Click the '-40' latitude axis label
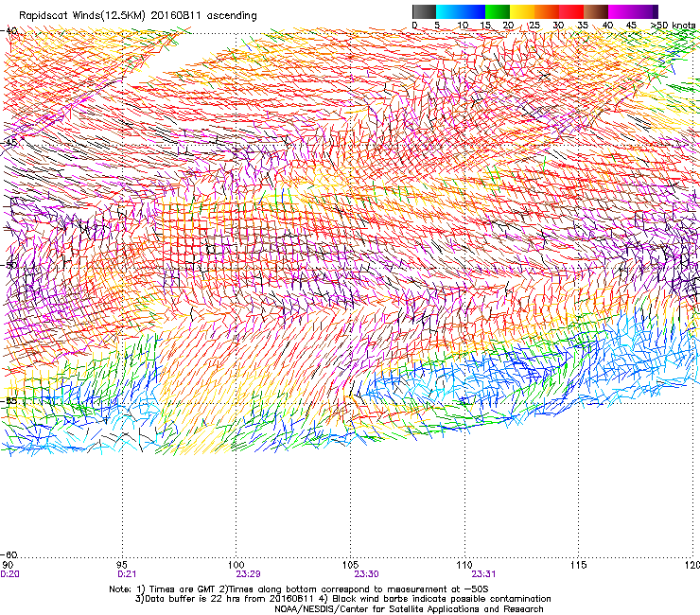This screenshot has width=700, height=615. coord(9,31)
